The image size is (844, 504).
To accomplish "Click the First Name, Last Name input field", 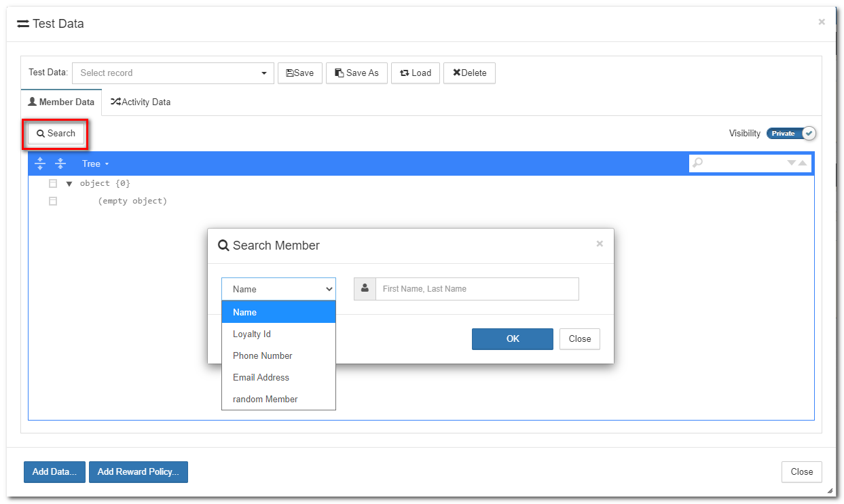I will (x=477, y=289).
